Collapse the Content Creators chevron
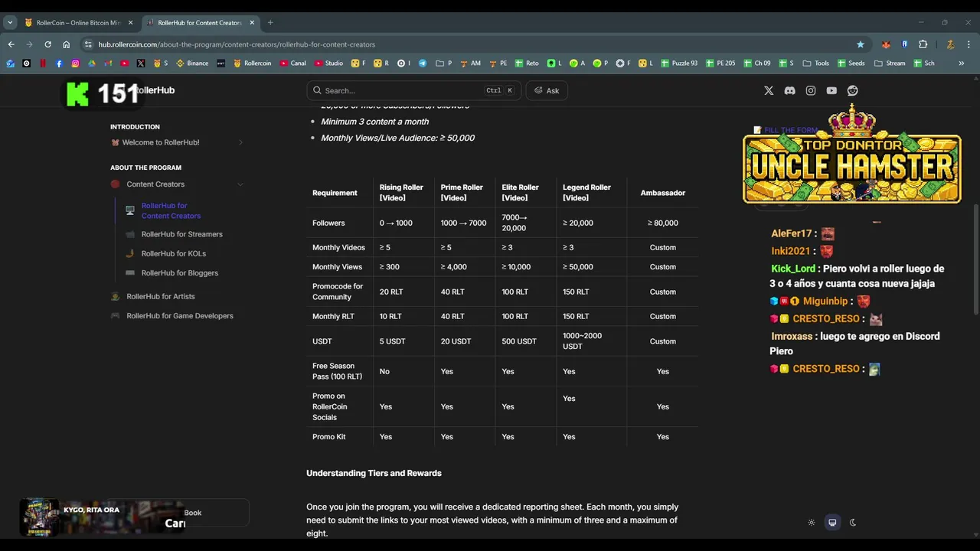 pos(240,184)
